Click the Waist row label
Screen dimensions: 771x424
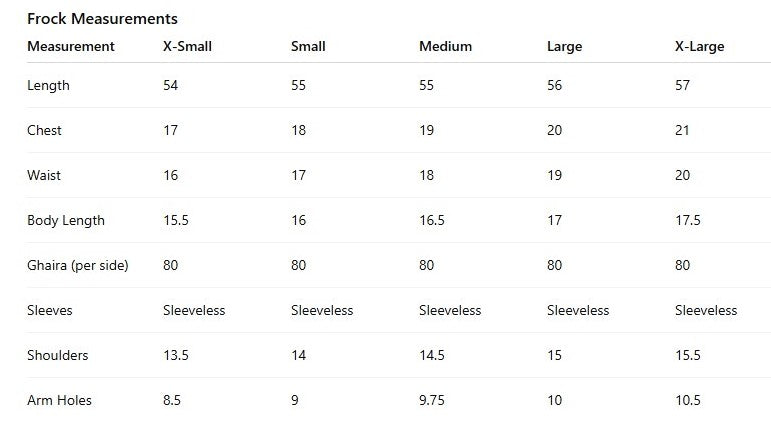click(44, 175)
